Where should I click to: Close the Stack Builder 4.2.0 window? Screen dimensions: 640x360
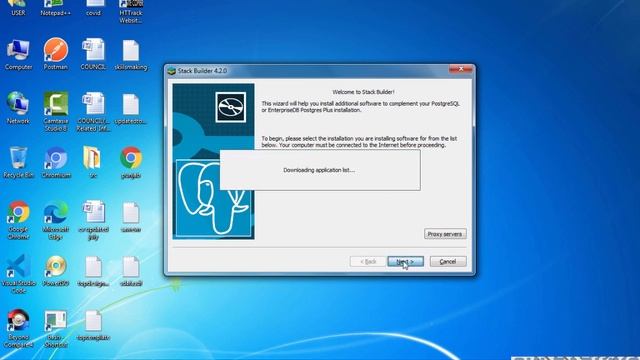(460, 69)
